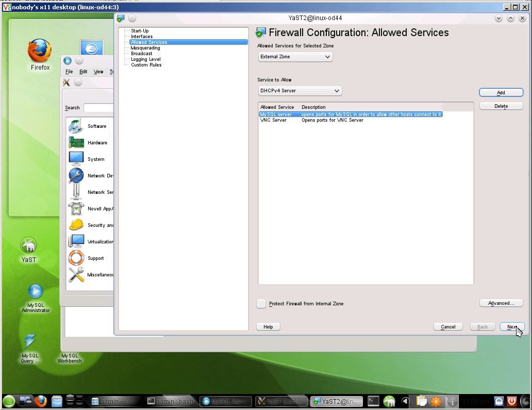Screen dimensions: 532x410
Task: Select Security and Users category in YaST
Action: coord(90,225)
